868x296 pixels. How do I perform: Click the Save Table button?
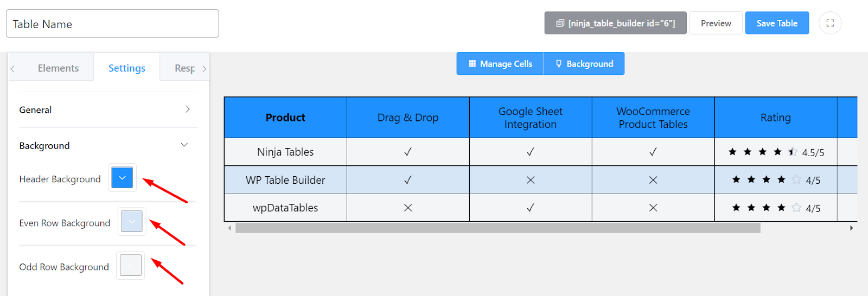[777, 23]
